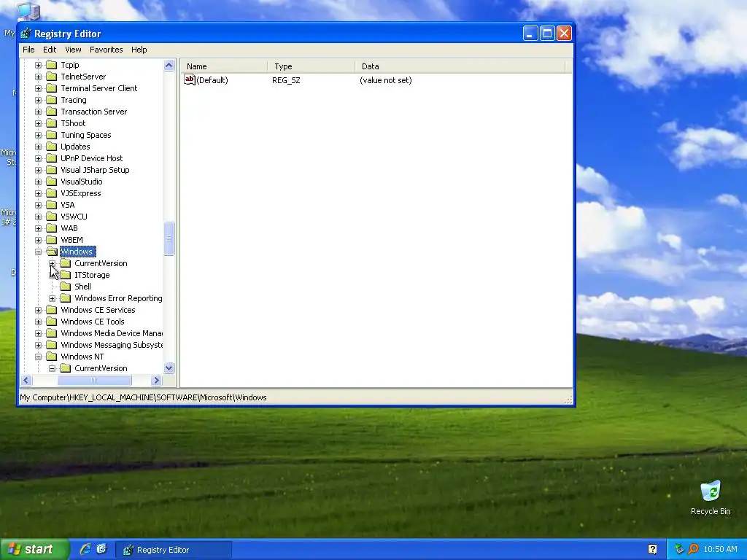Click the tree horizontal scrollbar thumb

[x=94, y=380]
